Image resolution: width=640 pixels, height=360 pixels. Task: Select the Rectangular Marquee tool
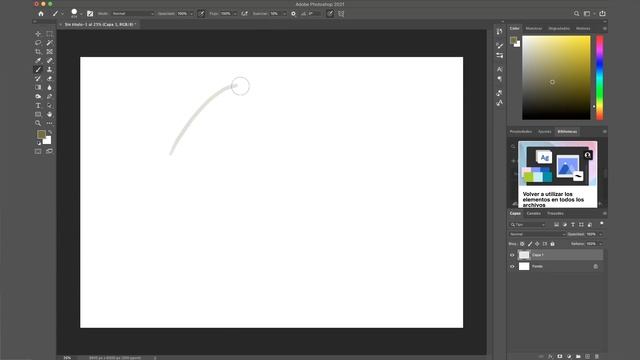pos(49,34)
